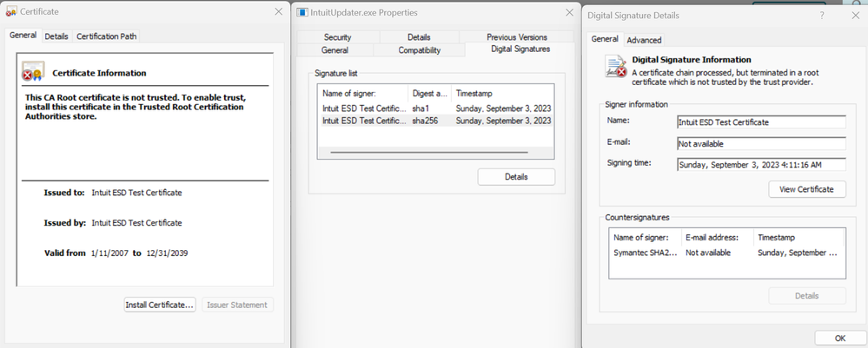Select the General tab in Signature Details

point(605,39)
